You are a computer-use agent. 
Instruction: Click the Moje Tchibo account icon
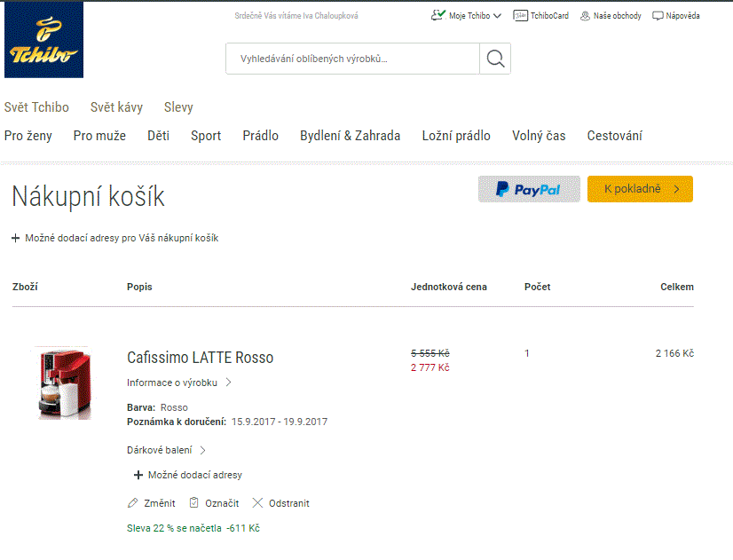[x=437, y=15]
